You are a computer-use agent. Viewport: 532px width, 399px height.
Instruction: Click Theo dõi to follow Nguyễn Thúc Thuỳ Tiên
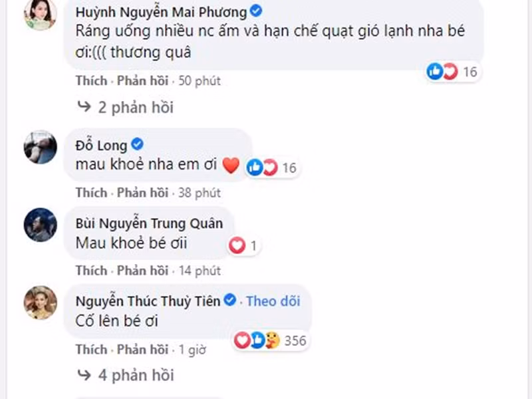[x=273, y=301]
